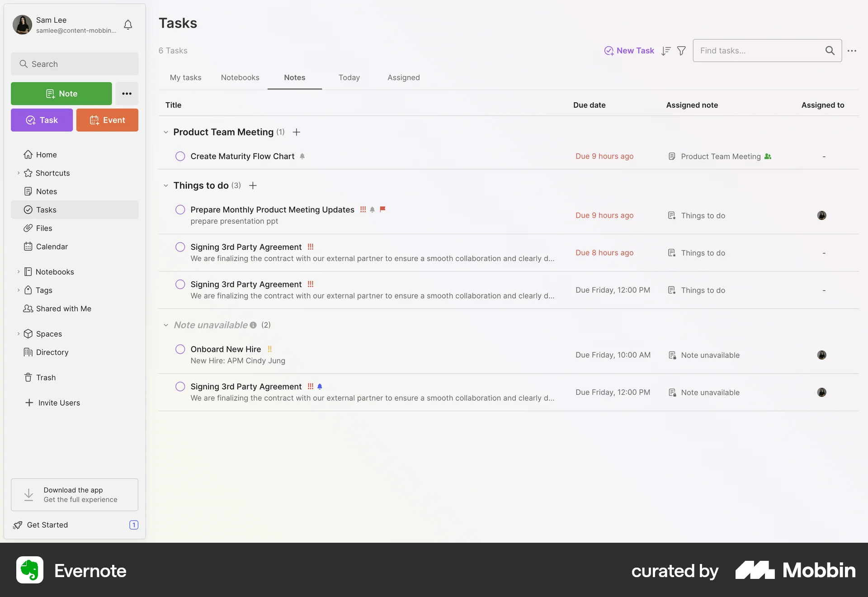The width and height of the screenshot is (868, 597).
Task: Collapse the Things to do section
Action: (166, 185)
